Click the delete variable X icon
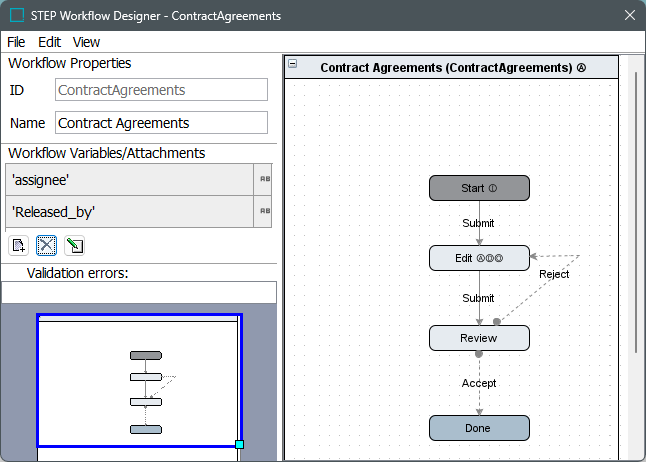 (46, 245)
